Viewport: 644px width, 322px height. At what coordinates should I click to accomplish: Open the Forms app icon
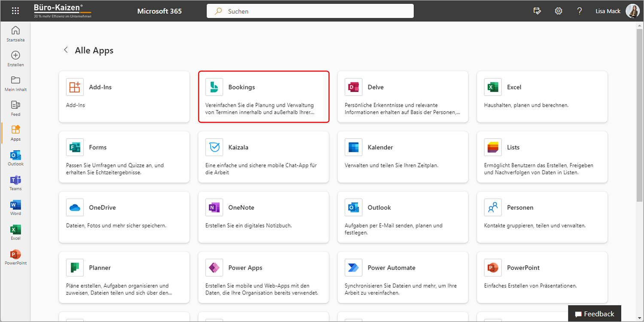pyautogui.click(x=75, y=147)
